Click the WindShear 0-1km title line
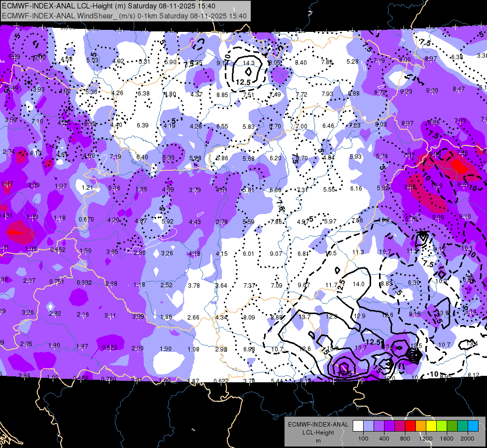Image resolution: width=487 pixels, height=448 pixels. point(124,16)
